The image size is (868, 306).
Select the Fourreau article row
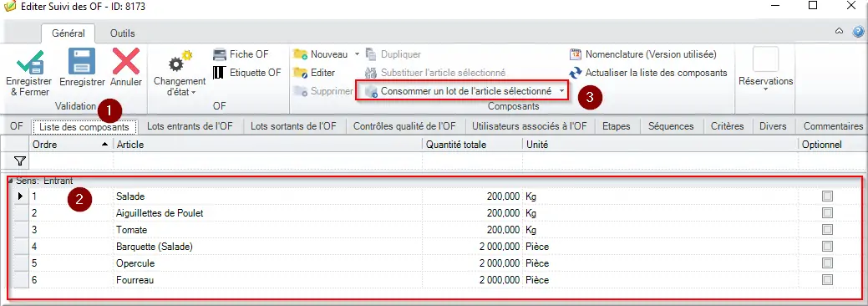(x=436, y=280)
